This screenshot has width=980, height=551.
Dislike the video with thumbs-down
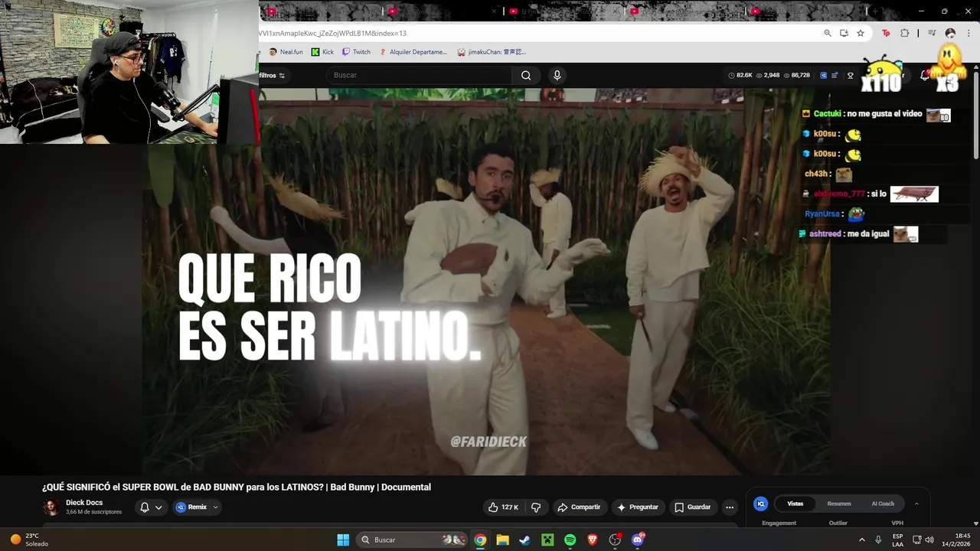(536, 507)
